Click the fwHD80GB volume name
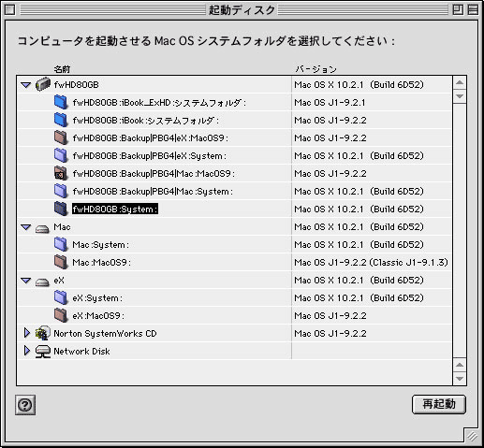The image size is (484, 448). point(76,85)
